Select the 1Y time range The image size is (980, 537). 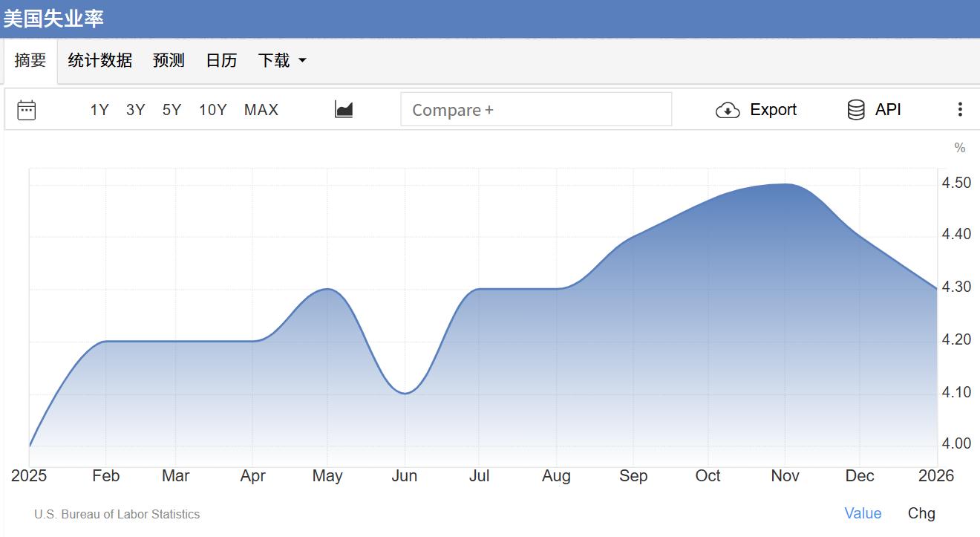99,110
